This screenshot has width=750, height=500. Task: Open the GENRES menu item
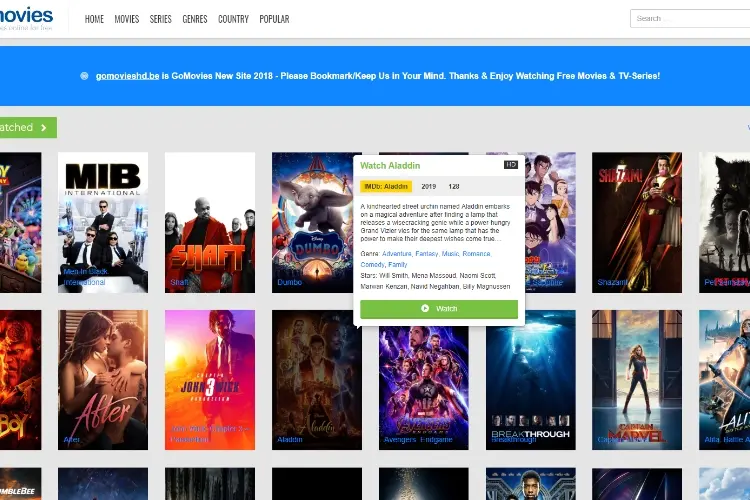(x=195, y=19)
